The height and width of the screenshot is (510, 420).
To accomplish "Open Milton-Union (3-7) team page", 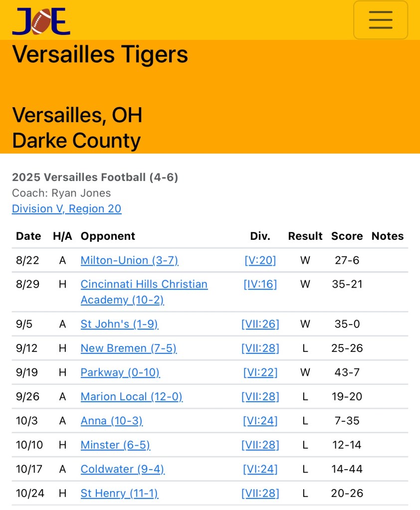I will (129, 260).
